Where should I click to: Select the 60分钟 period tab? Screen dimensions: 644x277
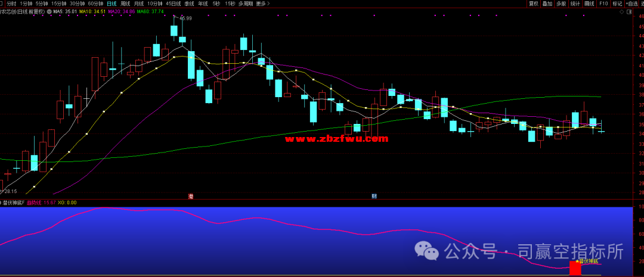(x=95, y=4)
